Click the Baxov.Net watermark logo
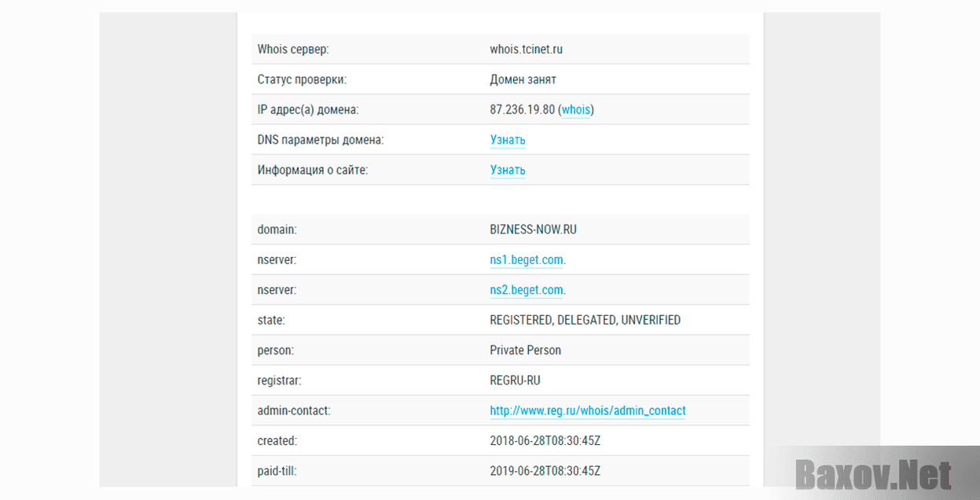This screenshot has height=500, width=980. [872, 475]
